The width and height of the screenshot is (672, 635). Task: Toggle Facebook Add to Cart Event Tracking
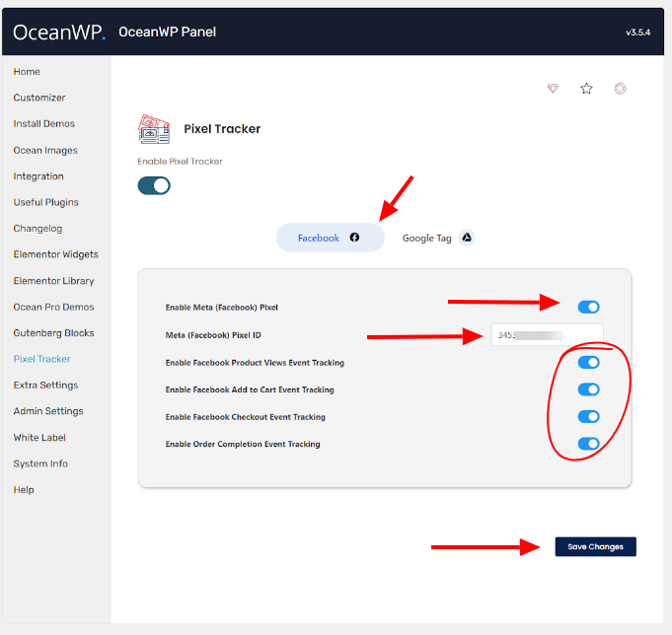[588, 389]
